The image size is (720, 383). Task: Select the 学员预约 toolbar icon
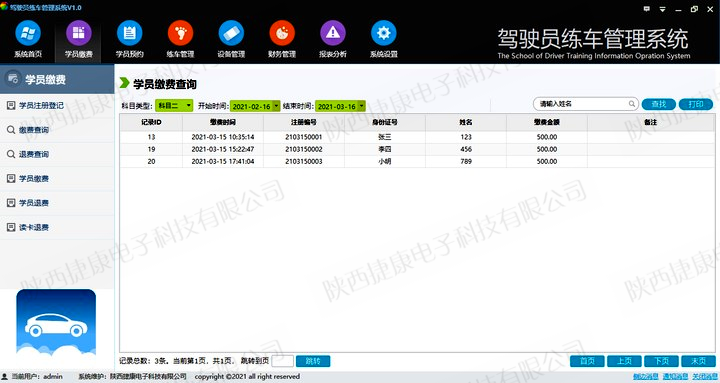coord(129,33)
